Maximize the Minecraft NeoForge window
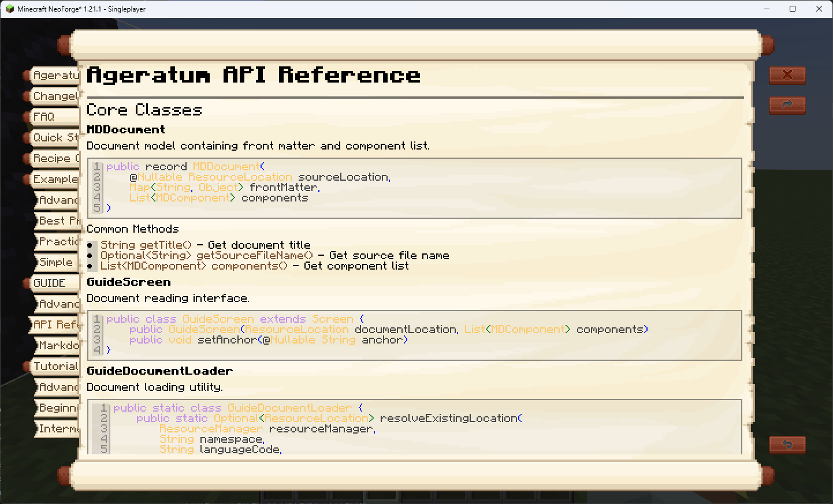The width and height of the screenshot is (833, 504). tap(793, 9)
